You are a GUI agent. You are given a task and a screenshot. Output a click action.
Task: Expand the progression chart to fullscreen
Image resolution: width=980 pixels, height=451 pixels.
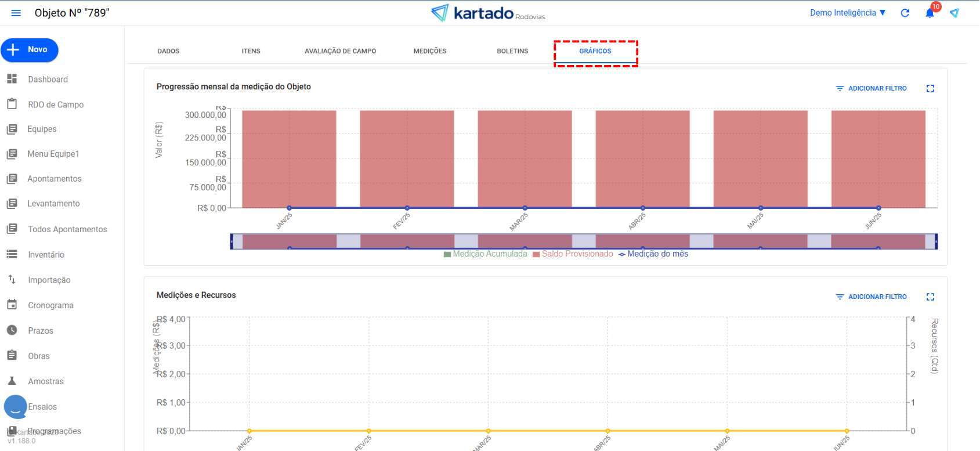(930, 88)
